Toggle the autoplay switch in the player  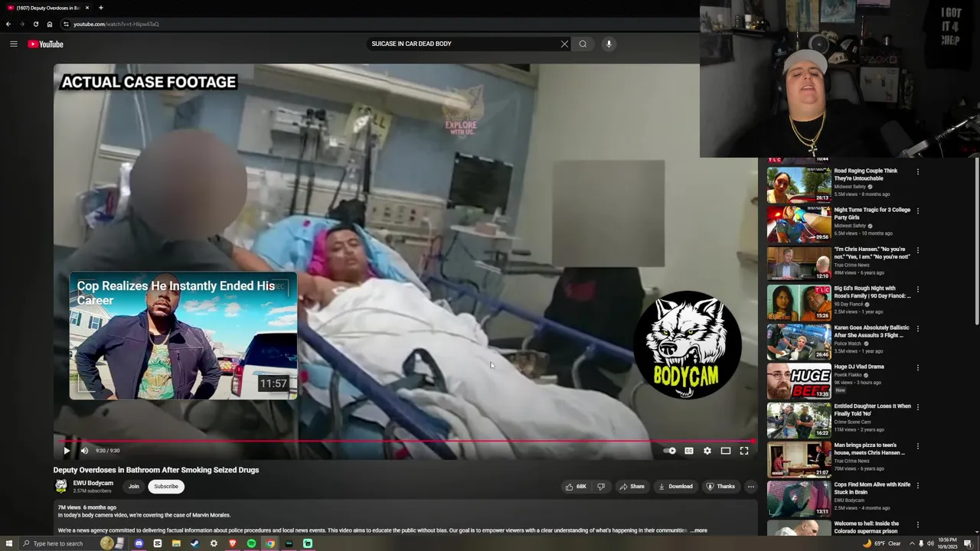click(x=670, y=451)
